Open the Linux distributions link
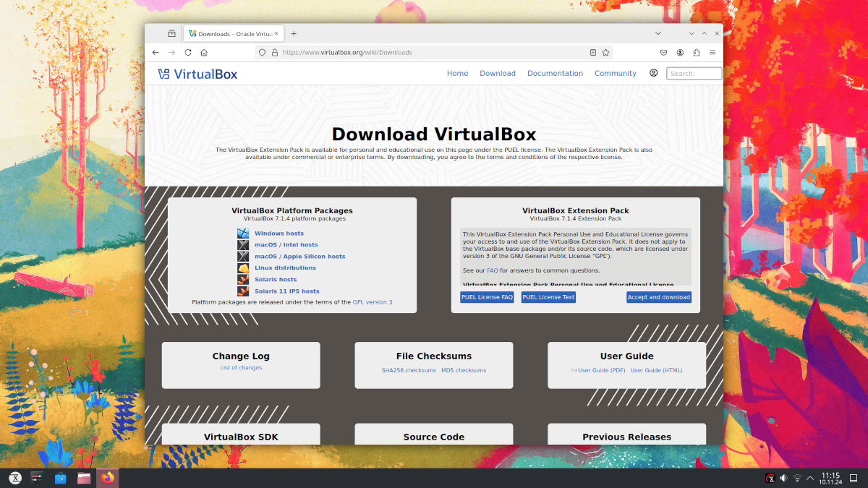Screen dimensions: 868x488 (285, 268)
